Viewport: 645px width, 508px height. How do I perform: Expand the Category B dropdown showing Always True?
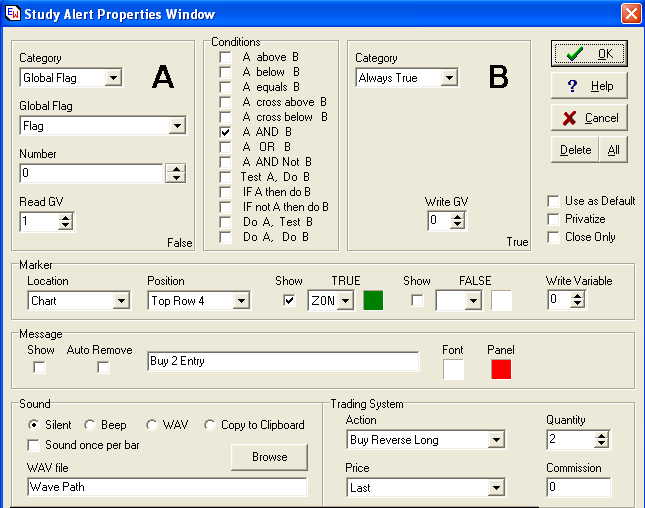(449, 78)
